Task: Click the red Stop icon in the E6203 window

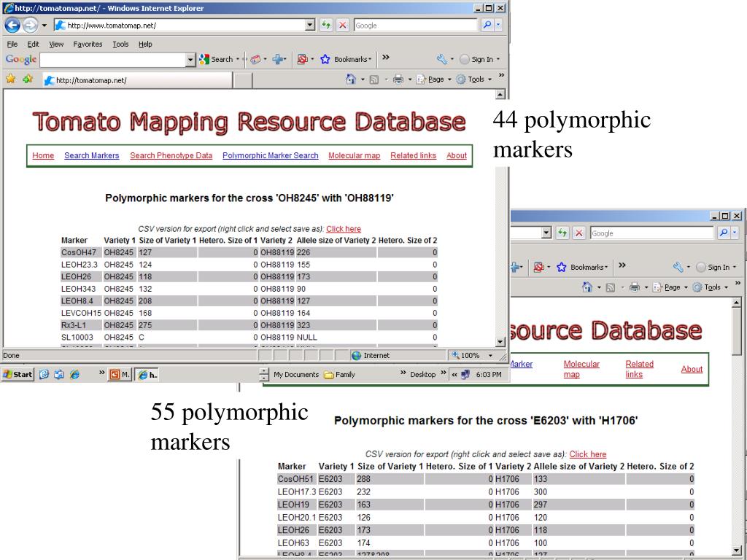Action: tap(578, 233)
